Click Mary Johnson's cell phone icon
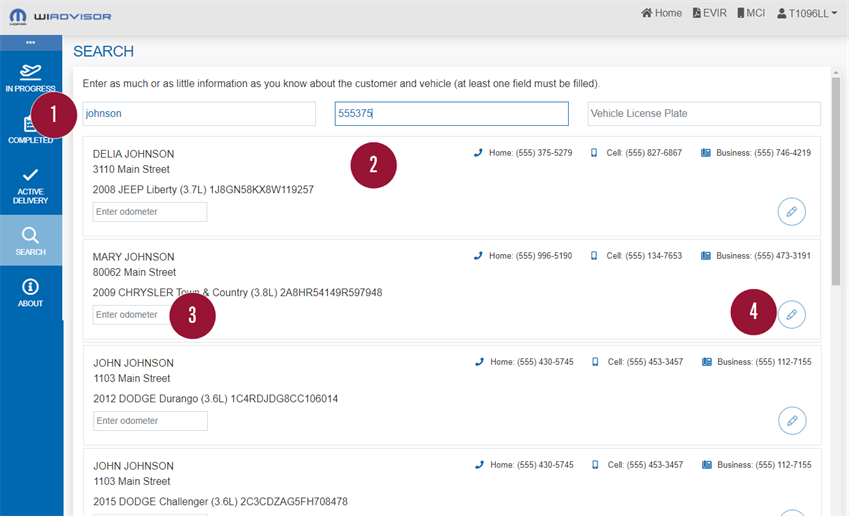Screen dimensions: 849x516 pos(594,256)
